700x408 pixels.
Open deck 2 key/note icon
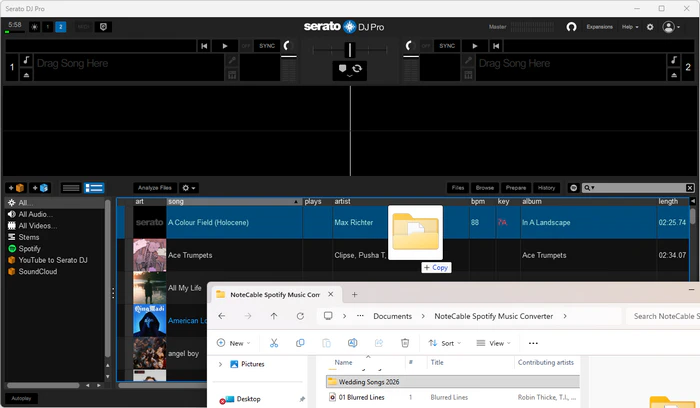click(674, 60)
